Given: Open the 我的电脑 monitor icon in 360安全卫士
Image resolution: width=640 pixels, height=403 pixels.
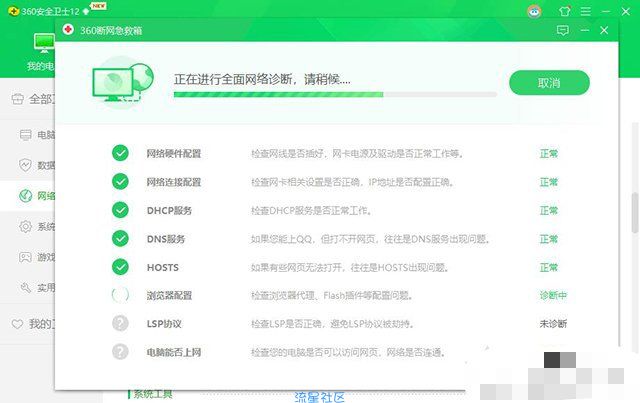Looking at the screenshot, I should pos(44,43).
